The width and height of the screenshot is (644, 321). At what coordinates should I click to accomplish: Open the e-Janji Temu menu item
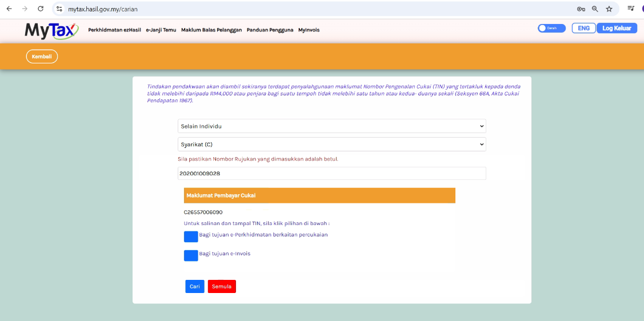[x=161, y=30]
